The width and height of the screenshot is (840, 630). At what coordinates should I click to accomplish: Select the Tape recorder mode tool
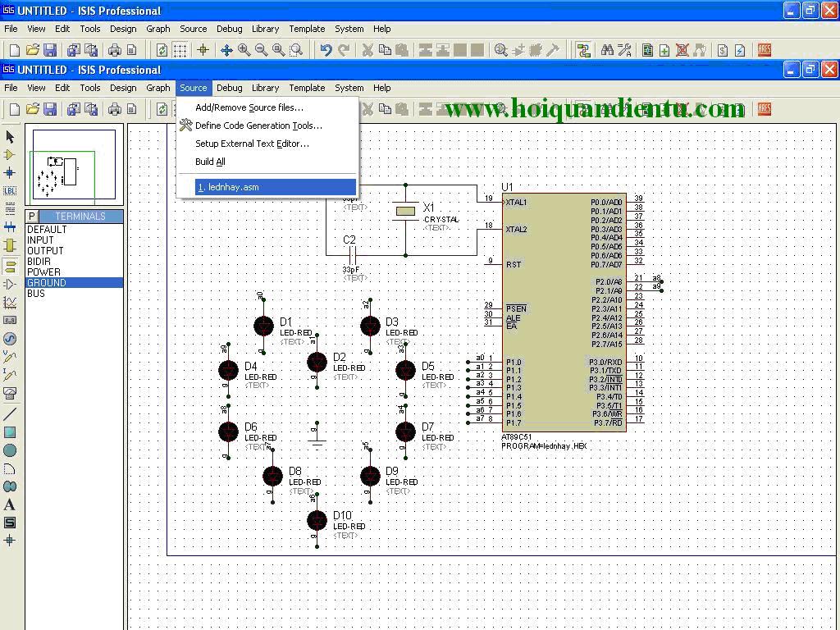[10, 321]
